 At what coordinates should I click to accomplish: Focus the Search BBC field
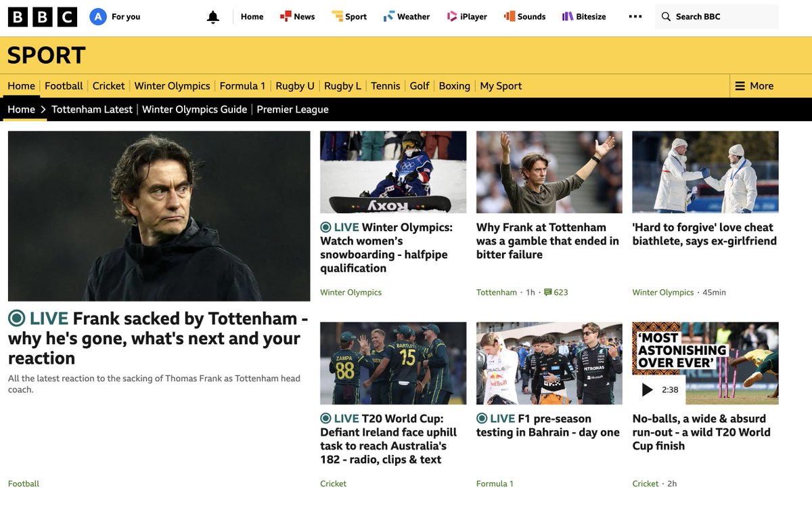[x=717, y=17]
